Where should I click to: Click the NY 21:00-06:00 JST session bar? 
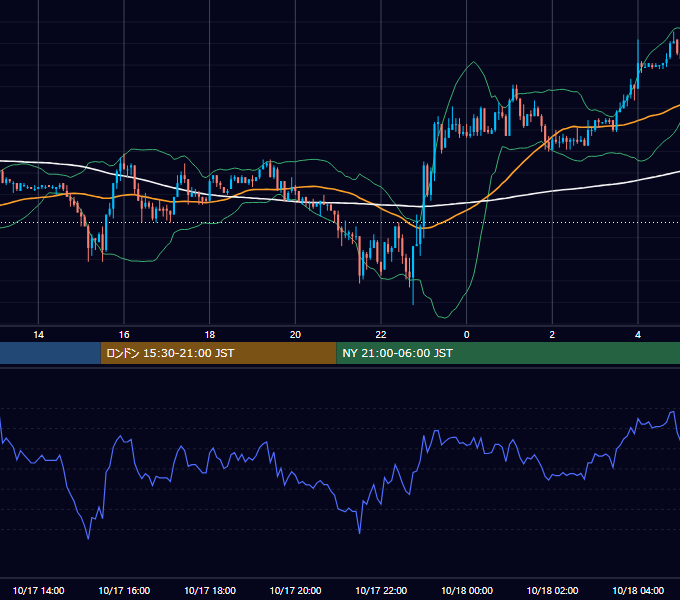pyautogui.click(x=508, y=353)
